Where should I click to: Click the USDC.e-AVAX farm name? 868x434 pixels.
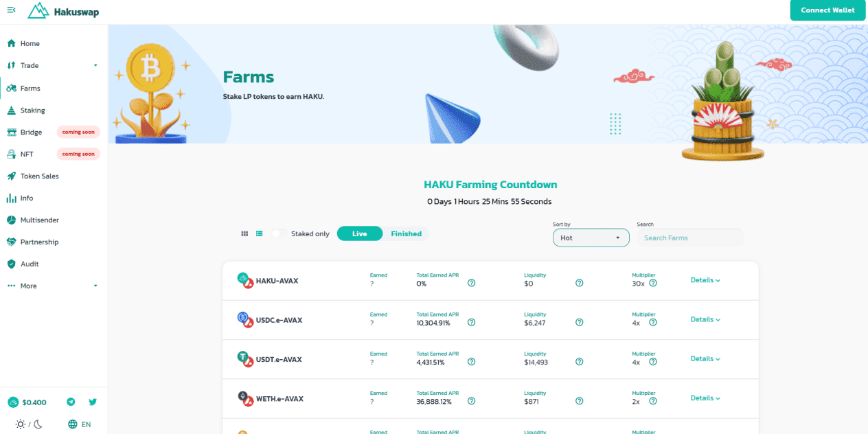[x=279, y=320]
